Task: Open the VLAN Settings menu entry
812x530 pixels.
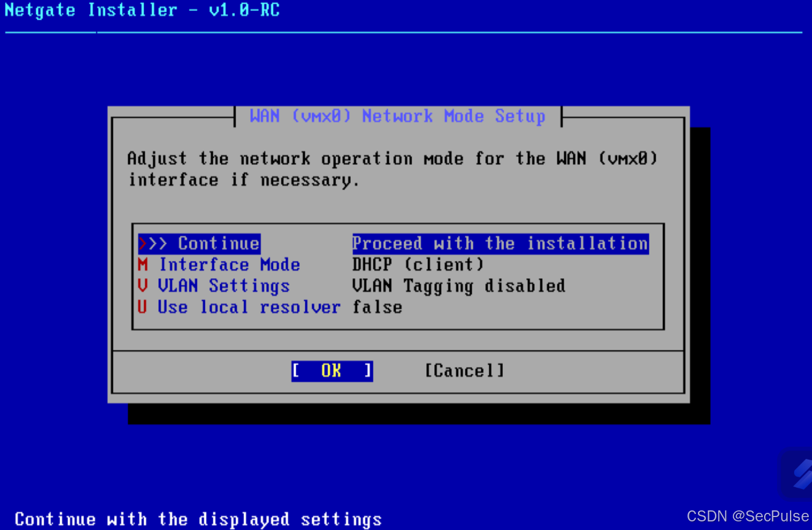Action: click(x=214, y=286)
